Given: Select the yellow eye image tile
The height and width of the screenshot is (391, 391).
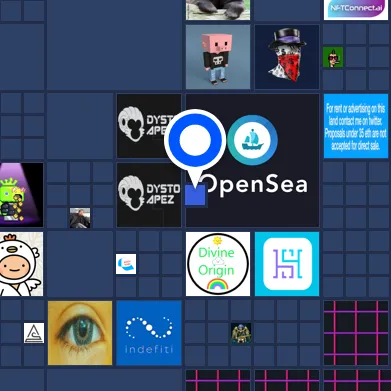Looking at the screenshot, I should (80, 333).
